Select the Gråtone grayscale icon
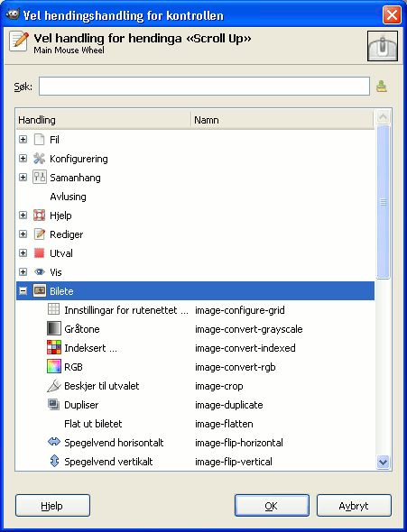This screenshot has width=407, height=532. tap(53, 329)
